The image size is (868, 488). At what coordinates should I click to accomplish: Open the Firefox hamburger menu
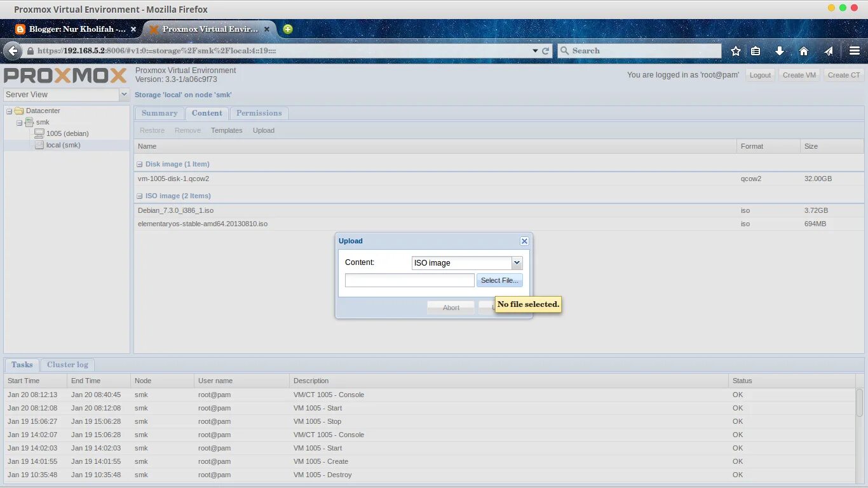(x=855, y=51)
